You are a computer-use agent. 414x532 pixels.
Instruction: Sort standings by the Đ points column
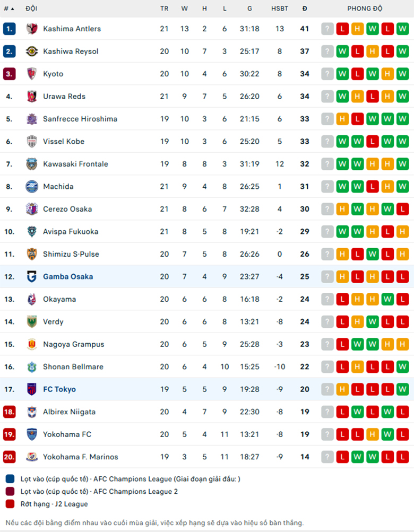(305, 8)
